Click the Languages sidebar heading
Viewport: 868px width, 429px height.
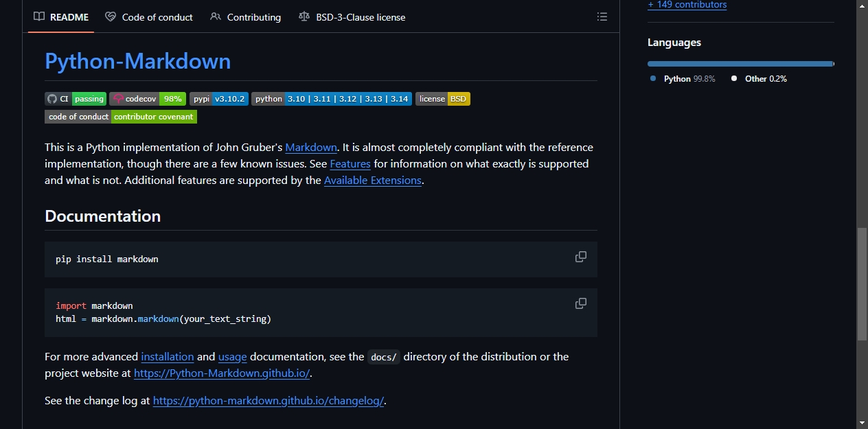click(674, 43)
